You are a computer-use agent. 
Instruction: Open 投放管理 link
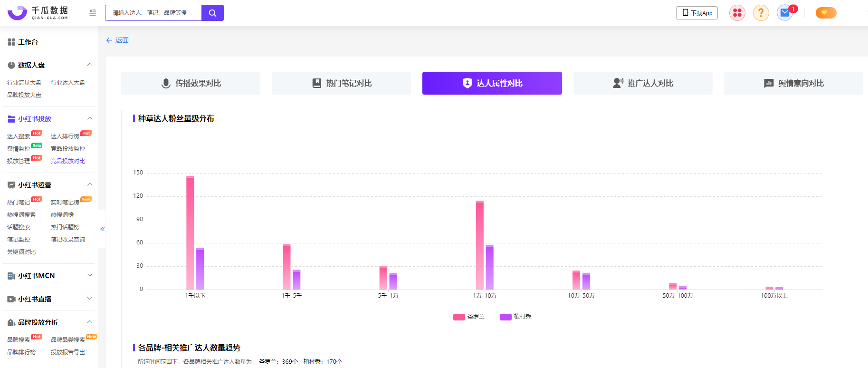(19, 161)
